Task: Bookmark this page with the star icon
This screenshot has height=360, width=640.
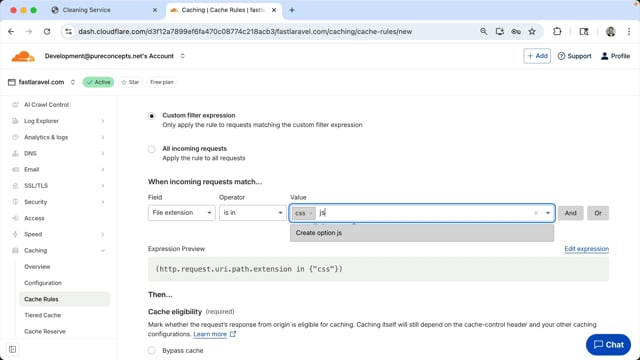Action: tap(532, 31)
